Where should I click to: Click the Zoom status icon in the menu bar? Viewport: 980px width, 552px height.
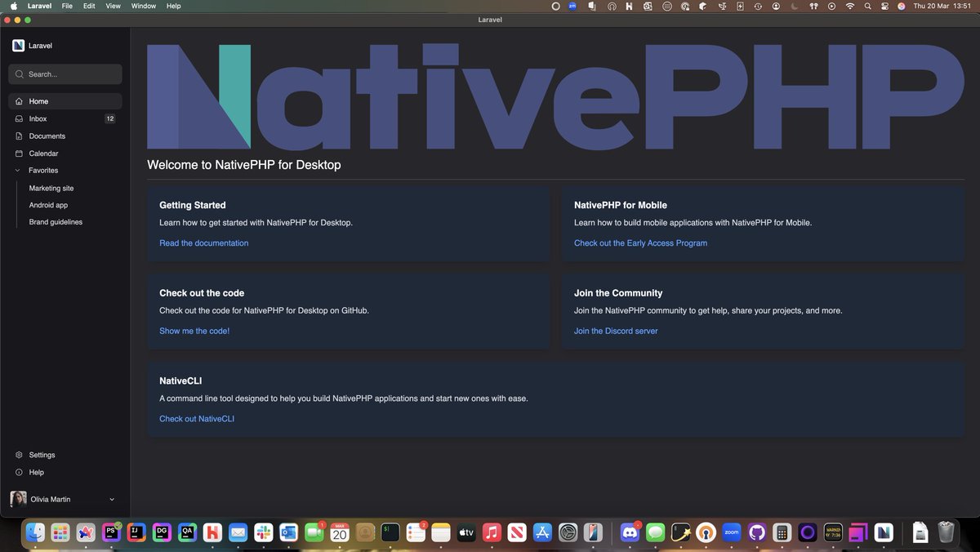572,6
